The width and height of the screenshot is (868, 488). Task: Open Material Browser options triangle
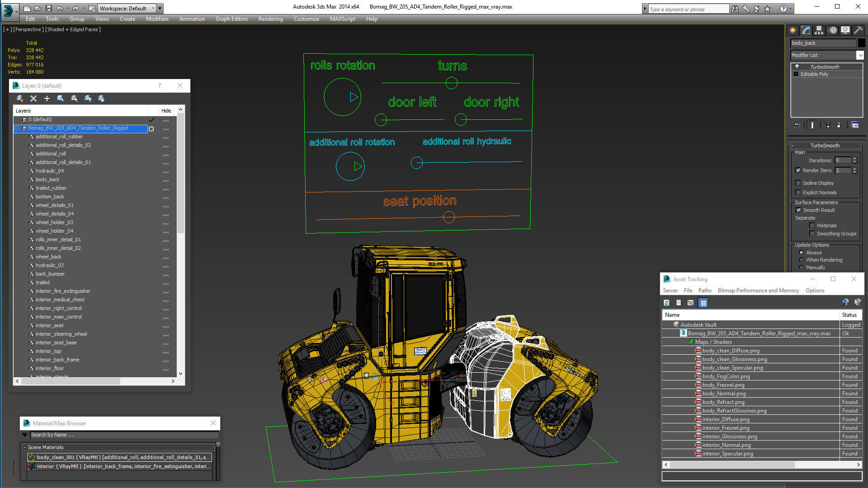[x=24, y=435]
